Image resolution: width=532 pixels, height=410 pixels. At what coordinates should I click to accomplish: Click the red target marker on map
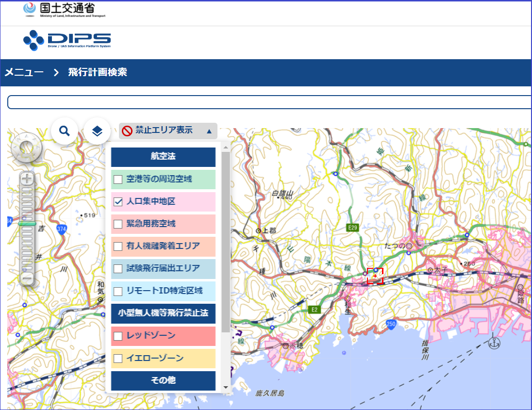(375, 276)
